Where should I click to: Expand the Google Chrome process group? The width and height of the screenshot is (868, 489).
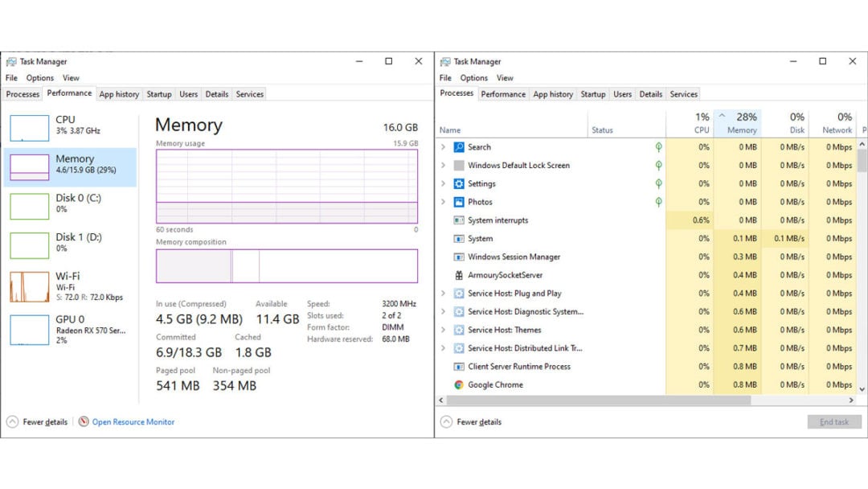click(443, 384)
